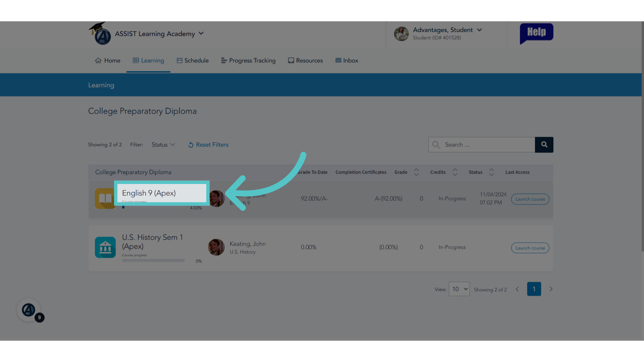
Task: Go to the previous page arrow
Action: pos(517,289)
